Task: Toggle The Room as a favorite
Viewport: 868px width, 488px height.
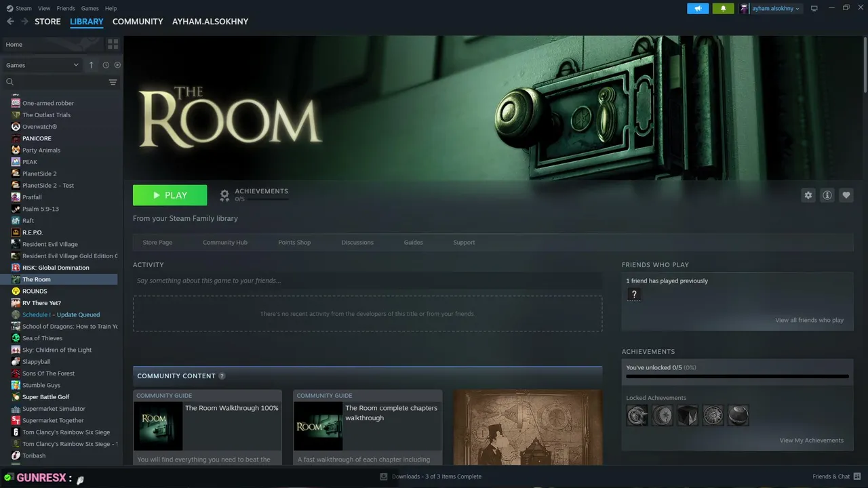Action: click(846, 195)
